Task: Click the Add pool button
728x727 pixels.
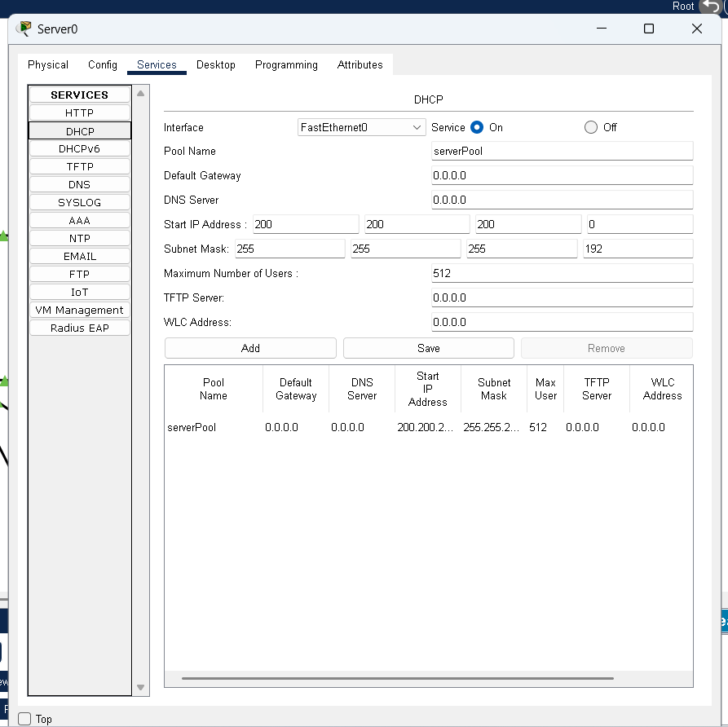Action: point(250,348)
